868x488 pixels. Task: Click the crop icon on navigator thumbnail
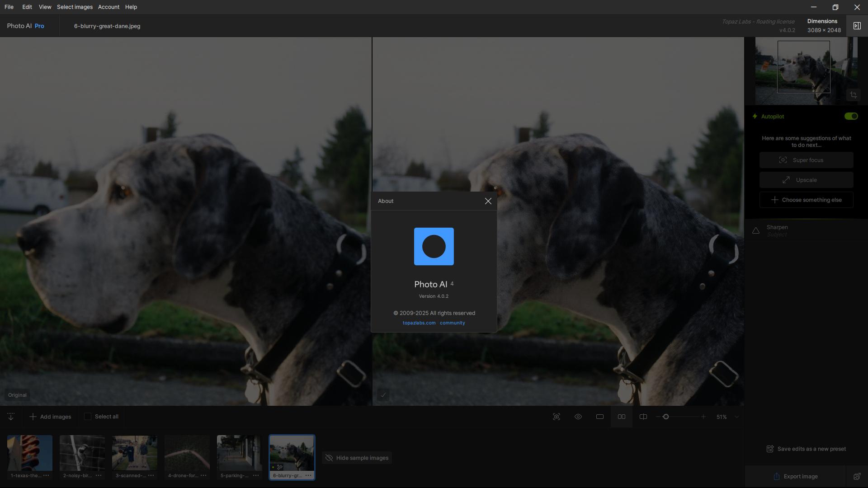click(853, 95)
